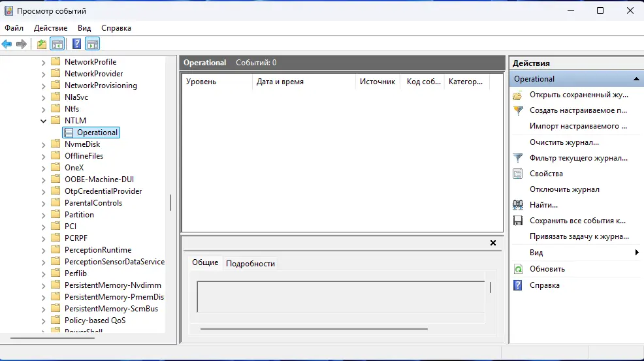Click the binoculars icon next to Найти
The image size is (644, 361).
518,205
